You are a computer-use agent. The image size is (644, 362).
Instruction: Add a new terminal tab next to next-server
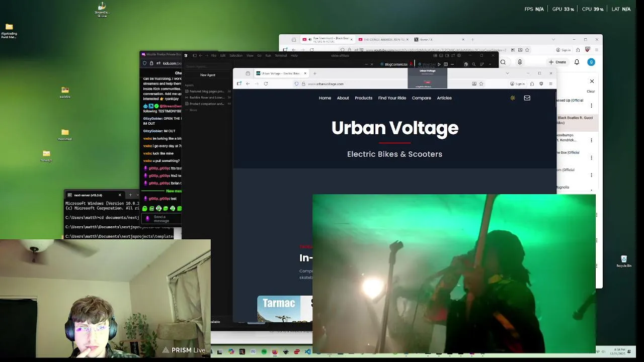pyautogui.click(x=130, y=195)
